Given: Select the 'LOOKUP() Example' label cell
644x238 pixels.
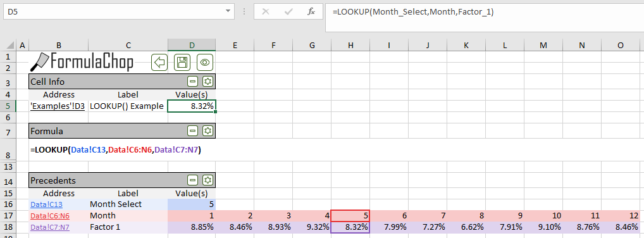Looking at the screenshot, I should pyautogui.click(x=128, y=106).
